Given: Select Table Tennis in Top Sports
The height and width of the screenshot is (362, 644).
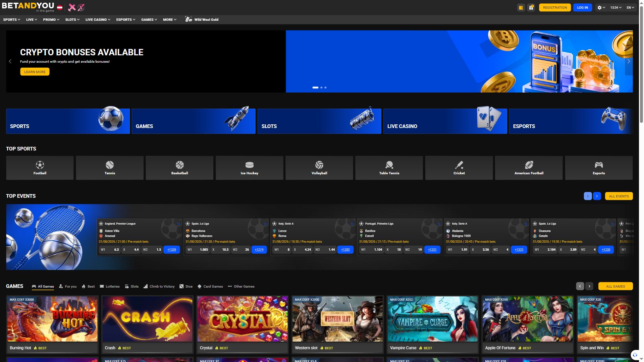Looking at the screenshot, I should point(389,168).
